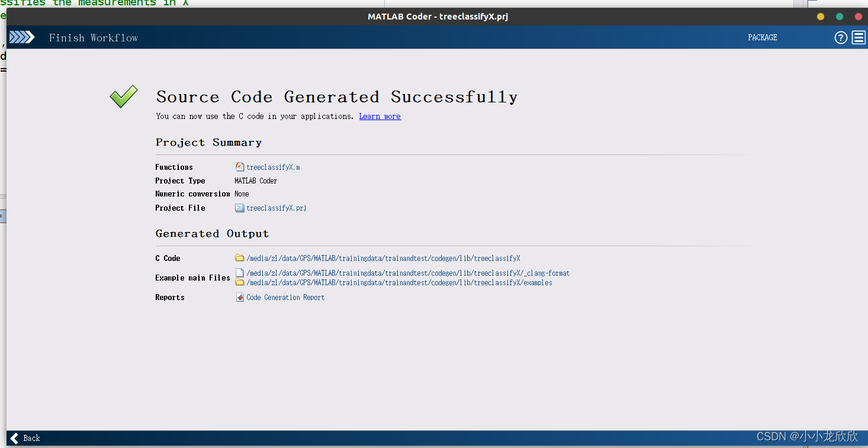
Task: Open treeclassifyX.m function link
Action: tap(273, 167)
